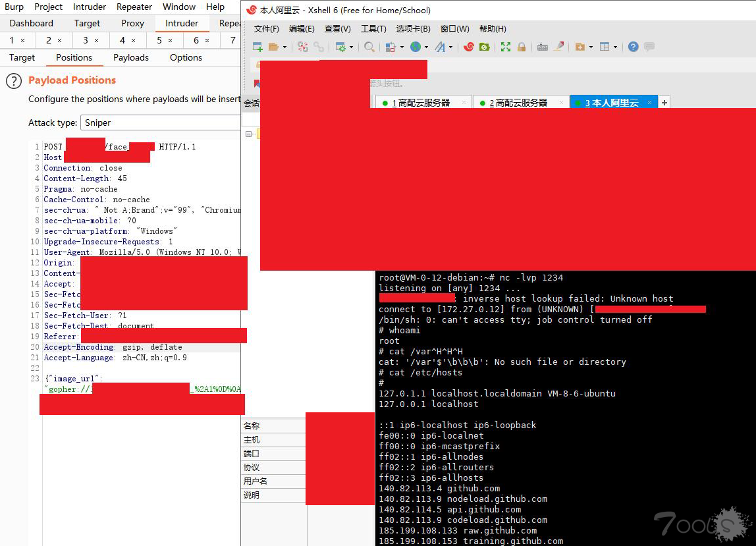This screenshot has height=546, width=756.
Task: Open the Burp menu in Burp Suite
Action: pos(14,7)
